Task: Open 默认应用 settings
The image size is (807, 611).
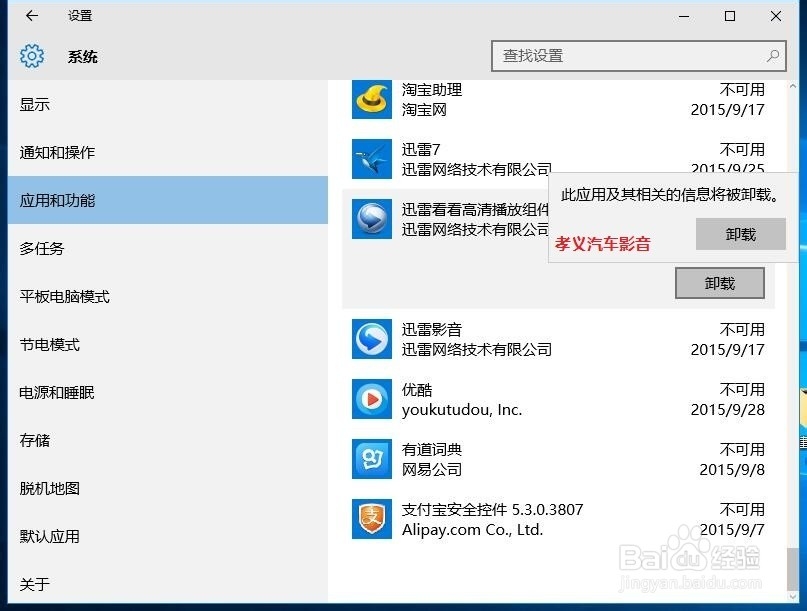Action: click(x=168, y=536)
